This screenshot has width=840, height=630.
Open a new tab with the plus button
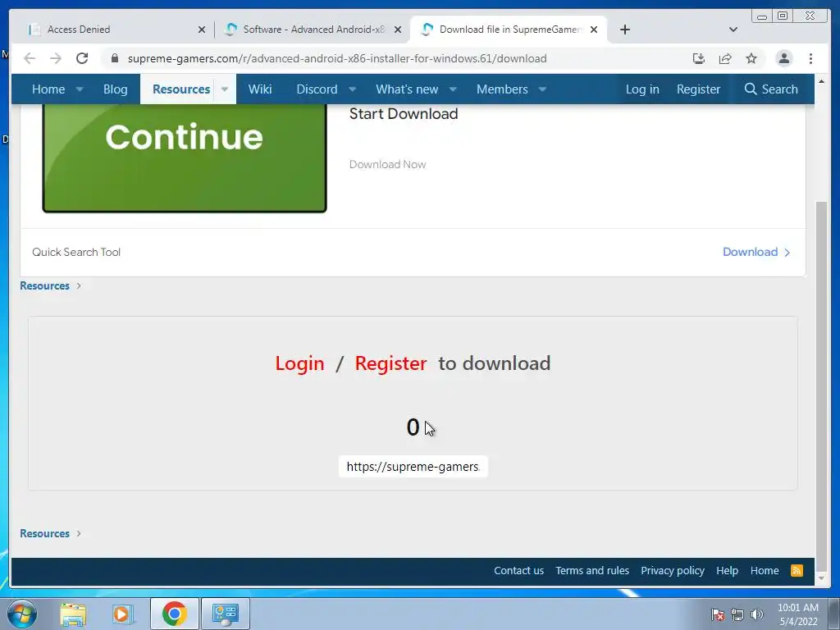[624, 30]
